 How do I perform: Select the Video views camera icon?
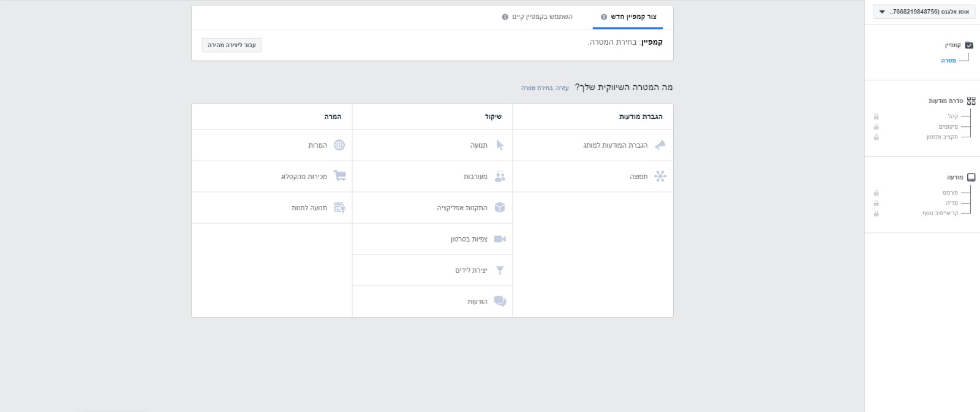(500, 239)
